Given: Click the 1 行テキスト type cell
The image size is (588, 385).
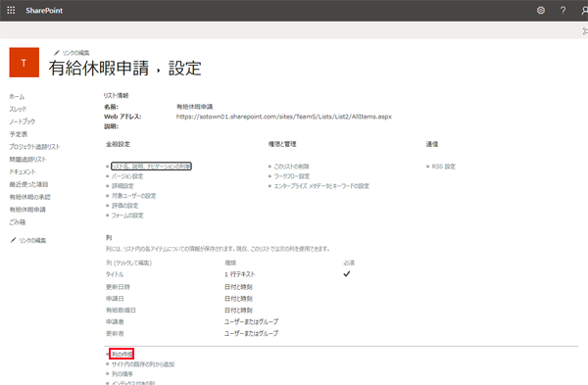Looking at the screenshot, I should (x=240, y=274).
